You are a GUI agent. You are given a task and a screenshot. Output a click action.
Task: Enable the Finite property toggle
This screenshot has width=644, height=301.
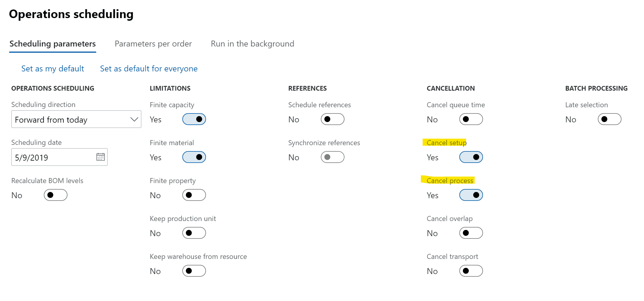click(194, 195)
